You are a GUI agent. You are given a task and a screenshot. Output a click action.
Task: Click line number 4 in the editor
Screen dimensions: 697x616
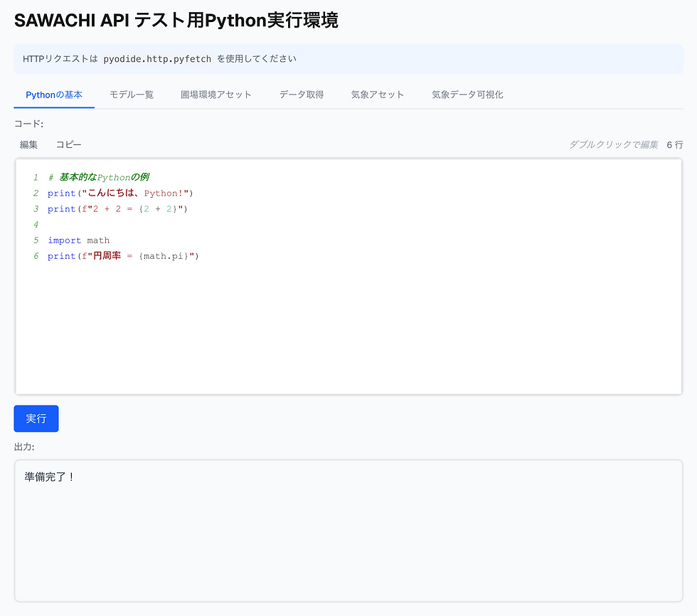tap(36, 225)
